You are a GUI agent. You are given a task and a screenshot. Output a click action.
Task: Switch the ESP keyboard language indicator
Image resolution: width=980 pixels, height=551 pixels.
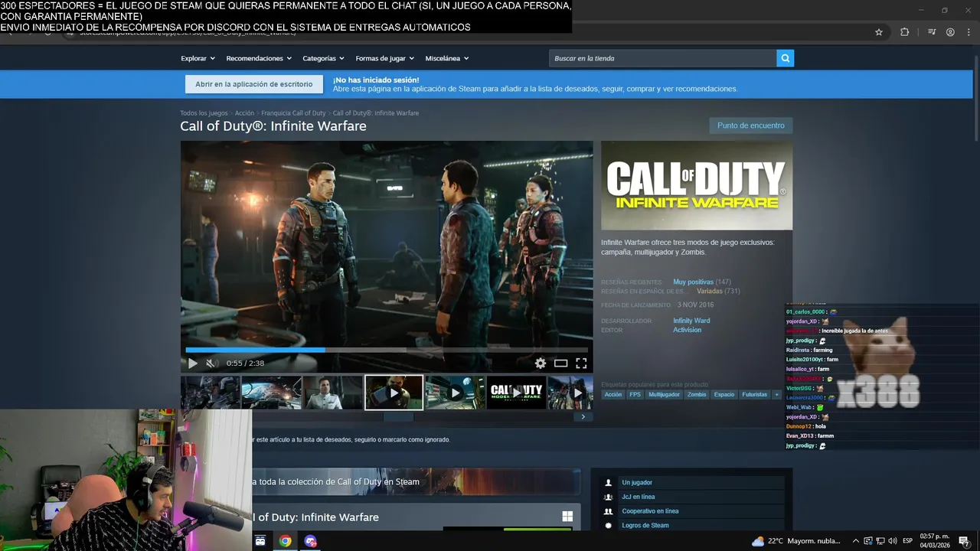click(x=907, y=541)
